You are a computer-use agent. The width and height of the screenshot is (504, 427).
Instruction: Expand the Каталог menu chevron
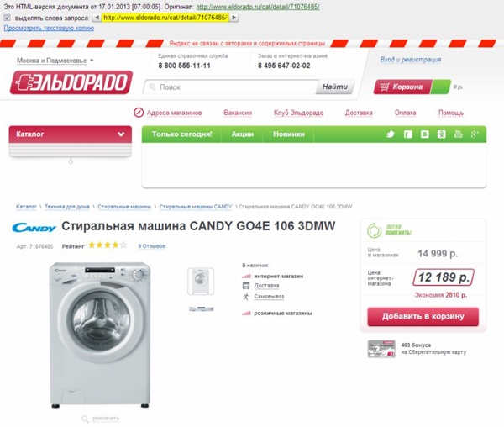(x=121, y=134)
